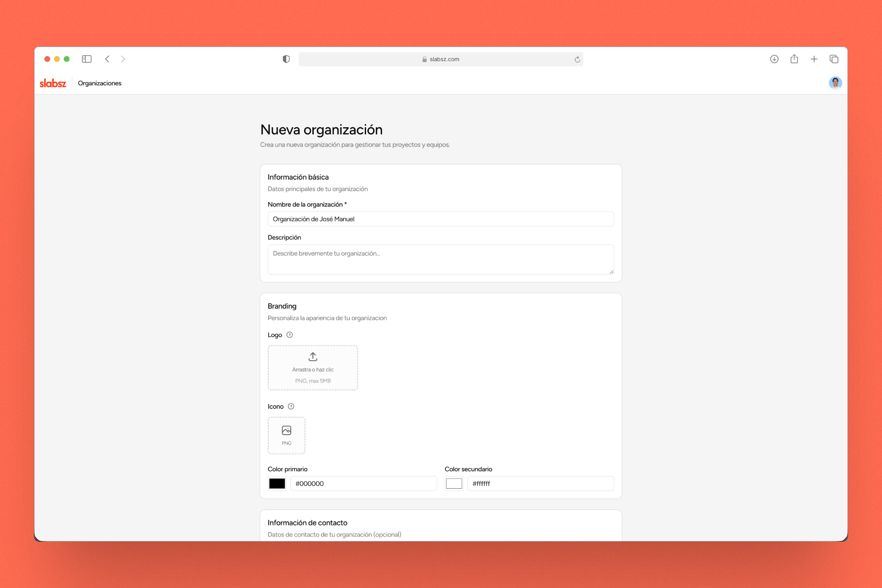882x588 pixels.
Task: Open the Organizaciones section in the navbar
Action: point(100,83)
